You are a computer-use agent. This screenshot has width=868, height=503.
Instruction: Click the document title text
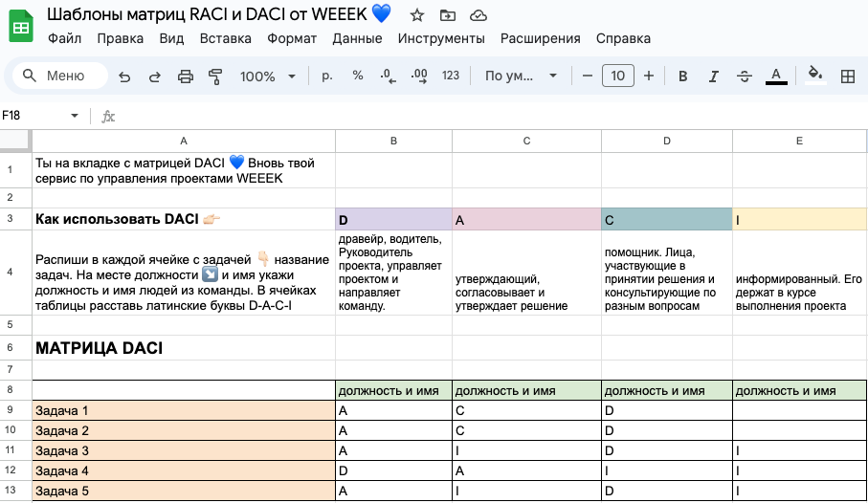coord(218,13)
